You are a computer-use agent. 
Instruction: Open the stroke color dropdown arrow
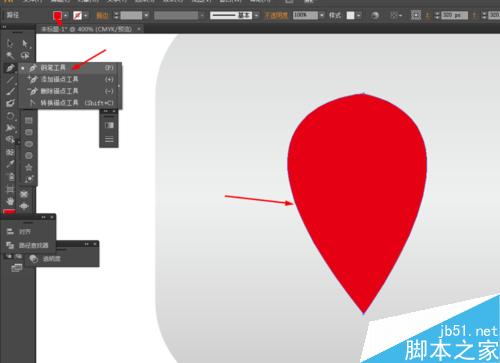[x=86, y=15]
